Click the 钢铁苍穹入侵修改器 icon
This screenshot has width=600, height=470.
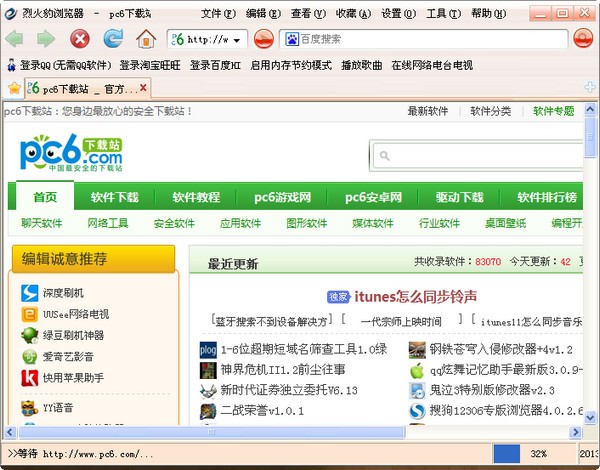coord(417,349)
